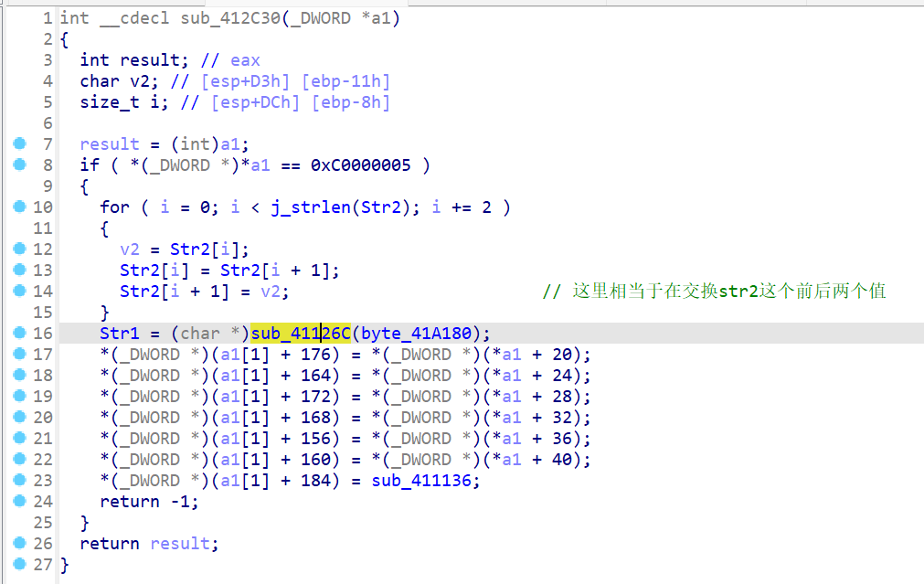Click '[ebp-11h]' comment on line 4
Screen dimensions: 924x584
pos(345,81)
